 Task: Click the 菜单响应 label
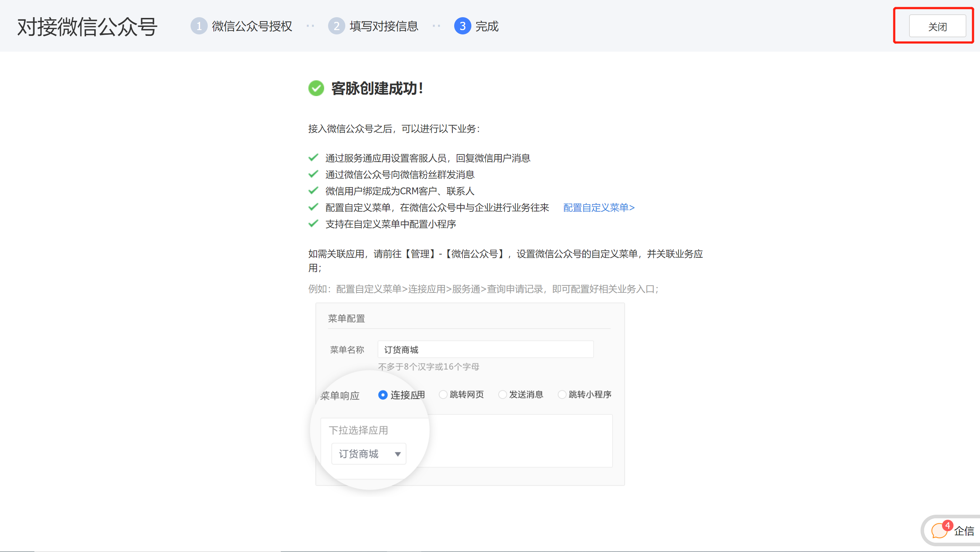[340, 395]
